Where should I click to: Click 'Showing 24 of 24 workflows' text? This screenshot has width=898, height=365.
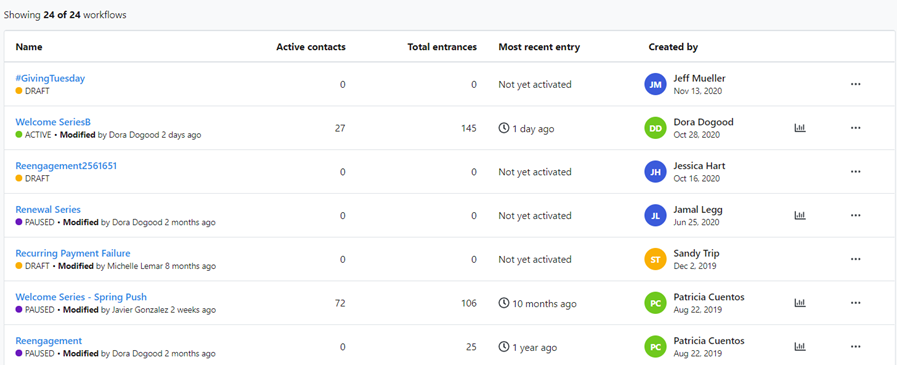click(65, 15)
